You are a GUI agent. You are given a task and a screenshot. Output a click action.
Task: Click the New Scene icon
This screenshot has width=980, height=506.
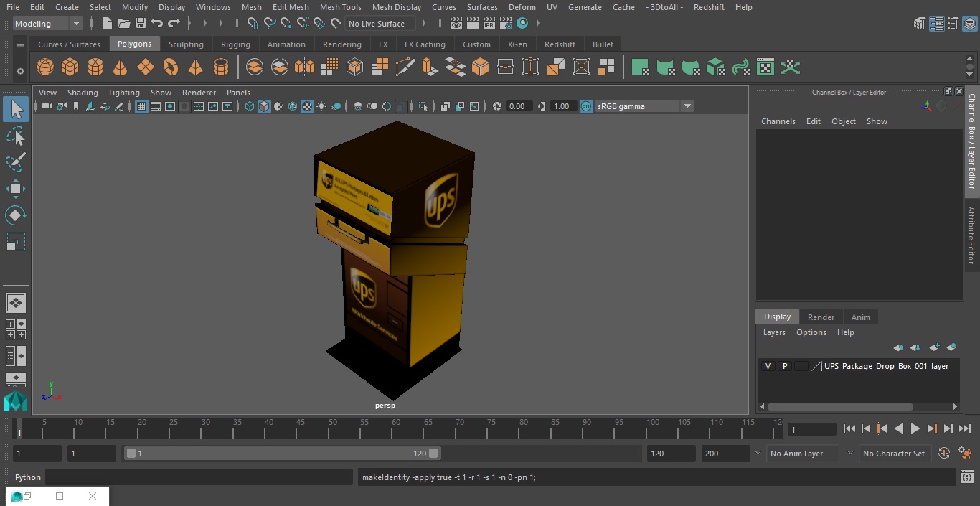coord(107,24)
